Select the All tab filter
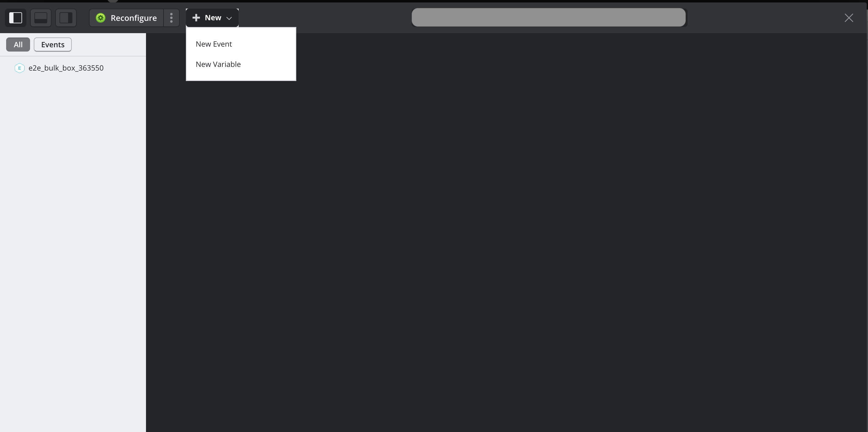This screenshot has height=432, width=868. coord(18,44)
